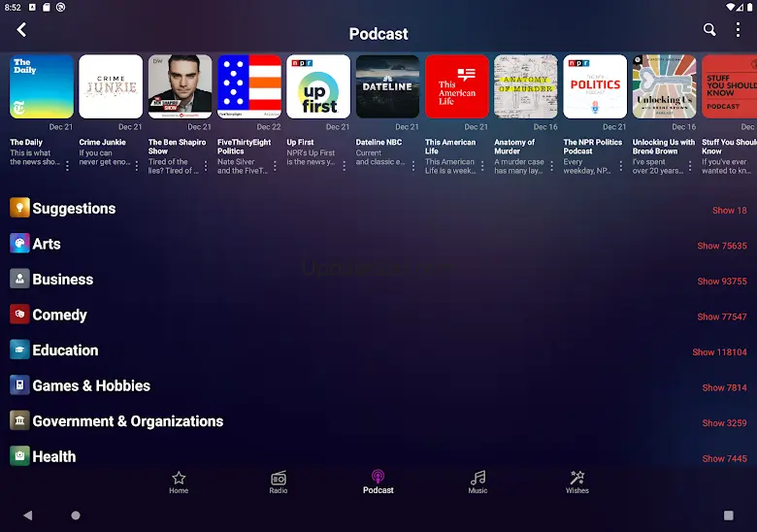Viewport: 757px width, 532px height.
Task: Open Crime Junkie podcast cover
Action: pos(111,86)
